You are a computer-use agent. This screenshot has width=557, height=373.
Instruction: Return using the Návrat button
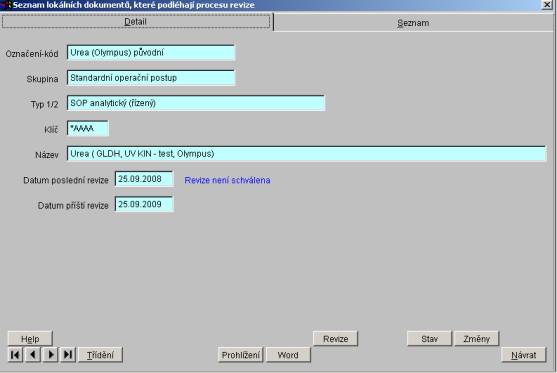[x=524, y=355]
